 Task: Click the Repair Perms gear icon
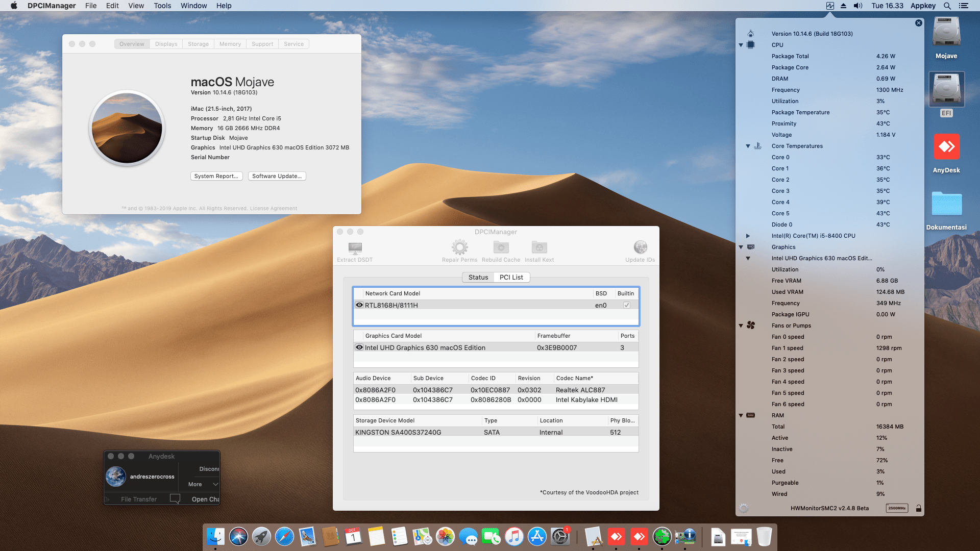pos(459,247)
